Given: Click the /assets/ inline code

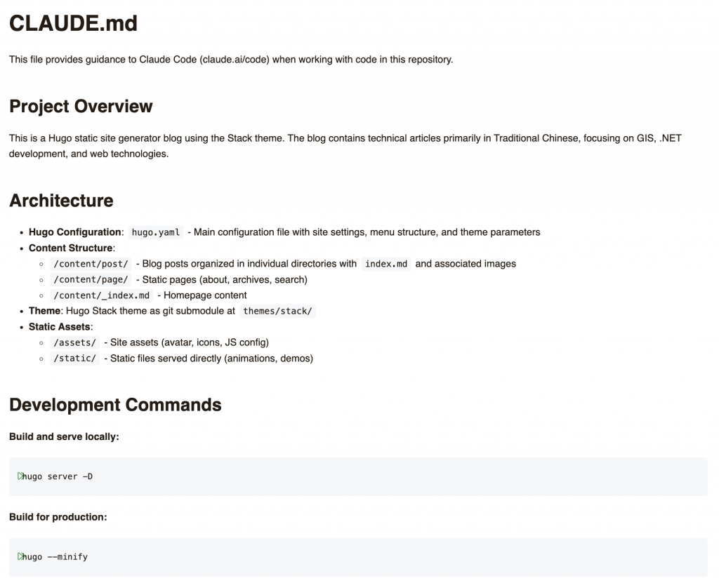Looking at the screenshot, I should tap(74, 343).
